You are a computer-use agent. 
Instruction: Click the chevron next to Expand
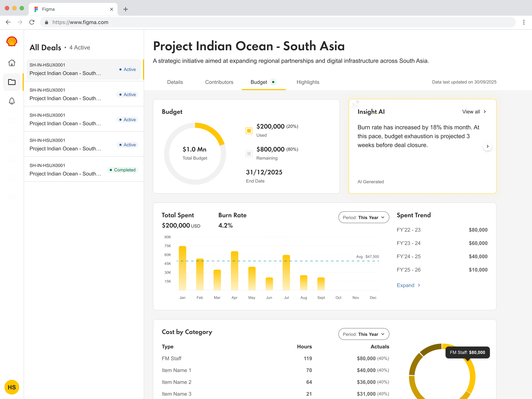419,285
